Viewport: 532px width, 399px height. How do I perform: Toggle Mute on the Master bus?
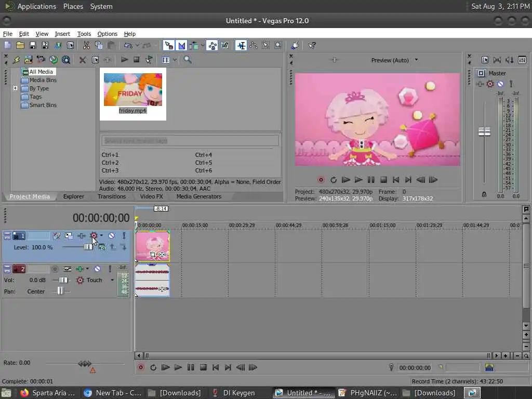pos(500,84)
